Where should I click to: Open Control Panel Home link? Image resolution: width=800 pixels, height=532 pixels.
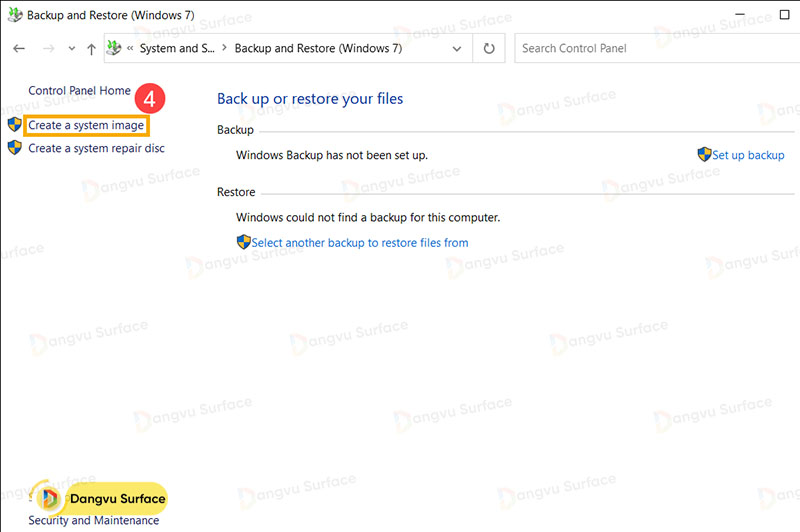coord(80,91)
